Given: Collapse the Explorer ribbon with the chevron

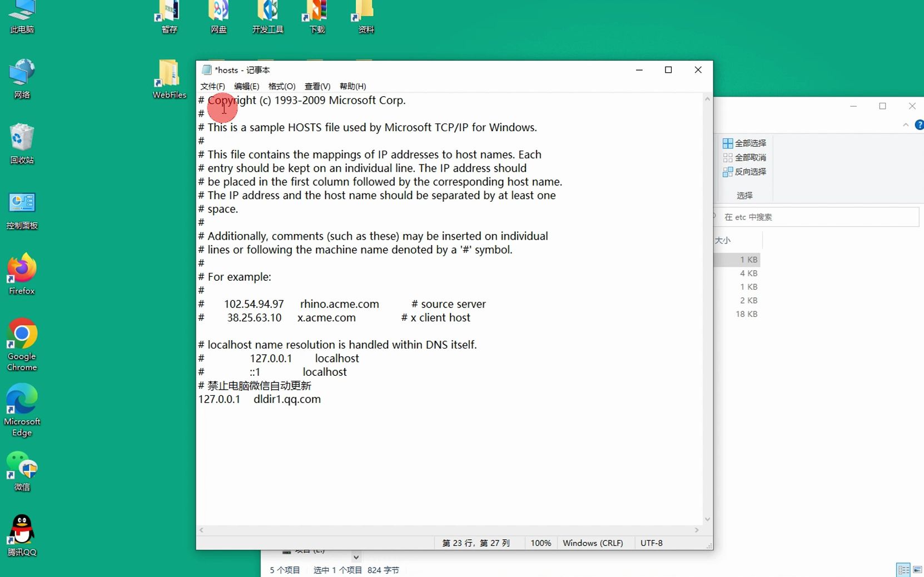Looking at the screenshot, I should [906, 125].
